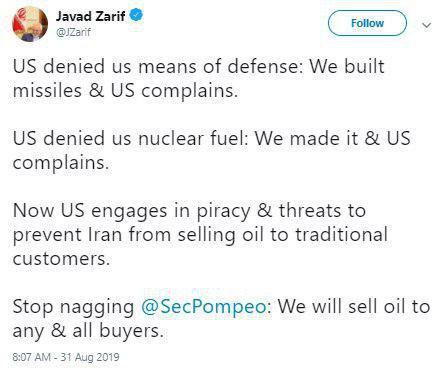438x371 pixels.
Task: Click the word 'customers.' in the tweet
Action: 61,259
